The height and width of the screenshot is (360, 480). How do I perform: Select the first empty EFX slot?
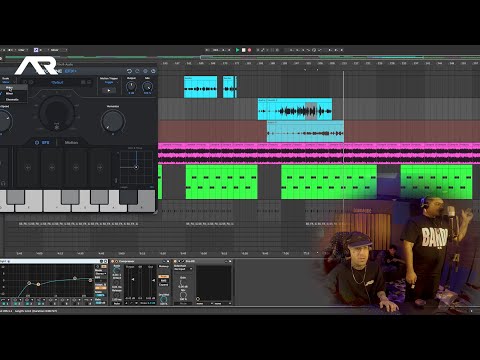(x=28, y=168)
